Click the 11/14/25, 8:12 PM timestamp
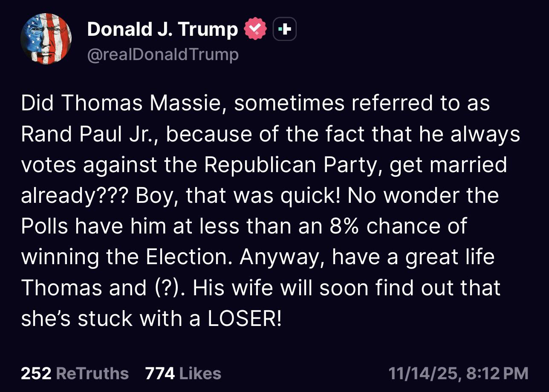The width and height of the screenshot is (549, 392). [458, 373]
